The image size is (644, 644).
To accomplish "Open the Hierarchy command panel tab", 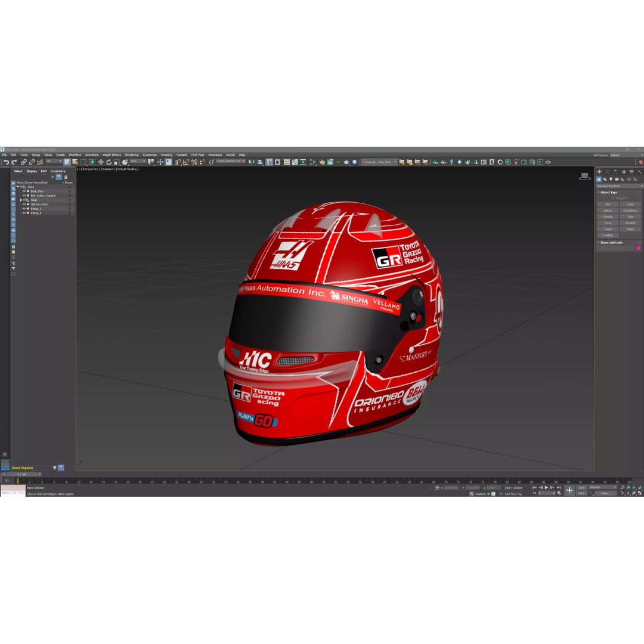I will (x=615, y=172).
